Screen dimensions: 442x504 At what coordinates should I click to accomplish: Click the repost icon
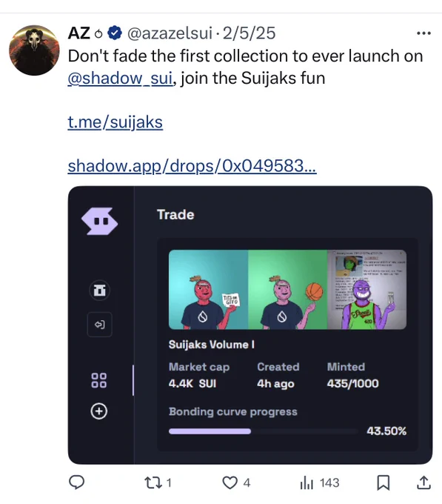point(154,483)
